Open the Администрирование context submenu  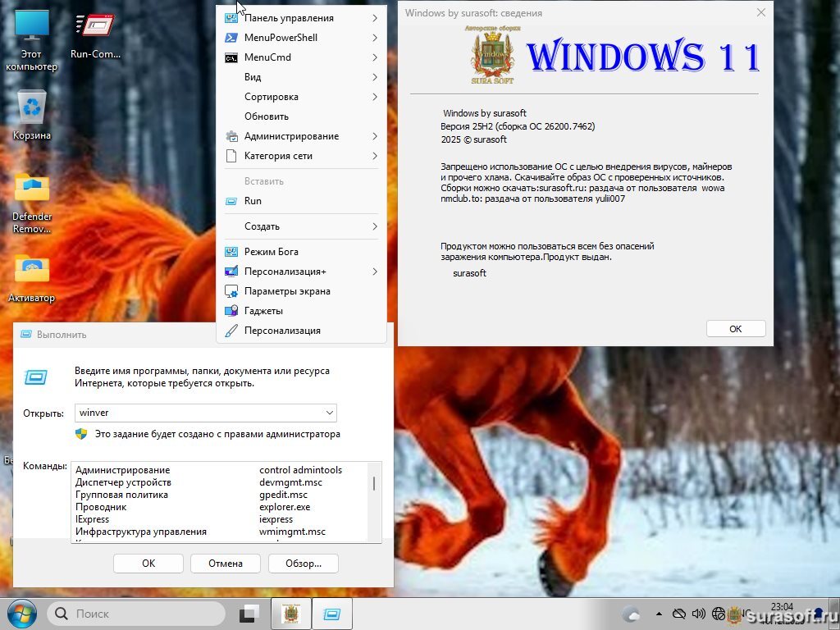302,136
